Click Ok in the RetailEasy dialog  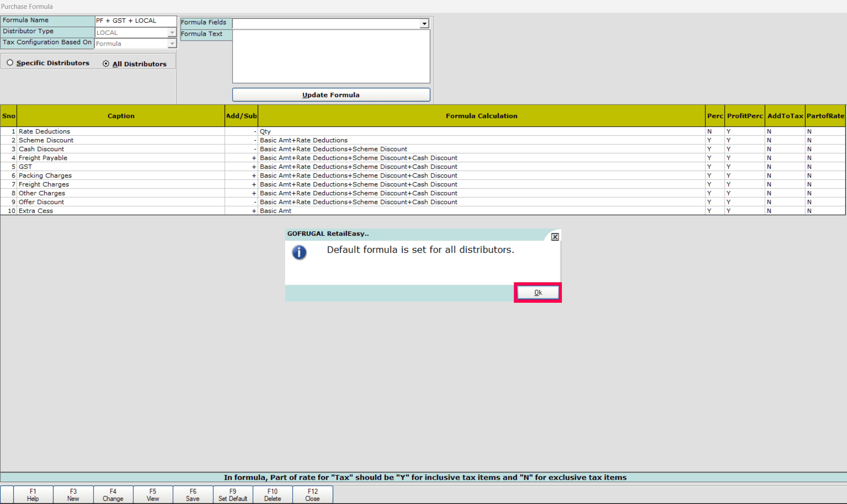click(538, 293)
